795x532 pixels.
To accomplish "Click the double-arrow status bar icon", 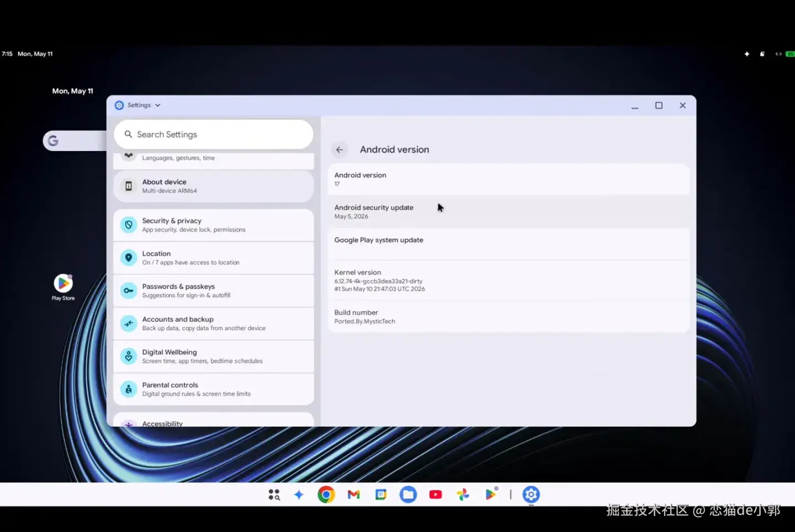I will click(778, 54).
